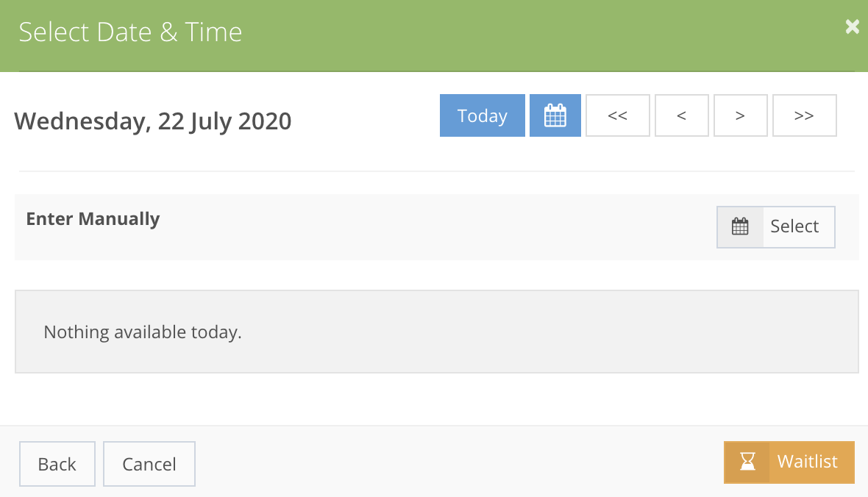Click the X icon in the green header

pos(851,26)
